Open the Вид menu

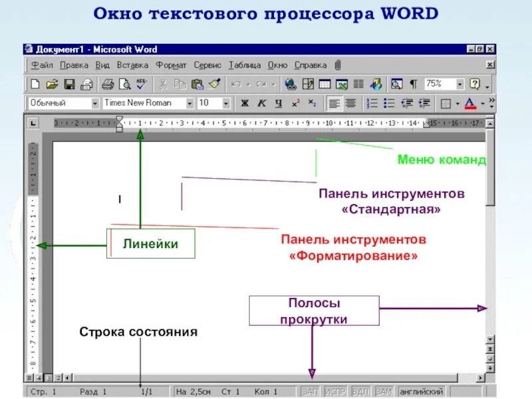tap(102, 65)
